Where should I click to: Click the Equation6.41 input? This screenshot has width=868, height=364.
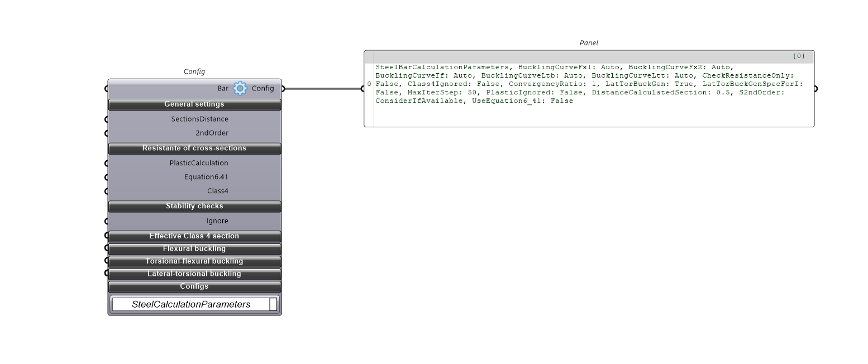(x=206, y=177)
